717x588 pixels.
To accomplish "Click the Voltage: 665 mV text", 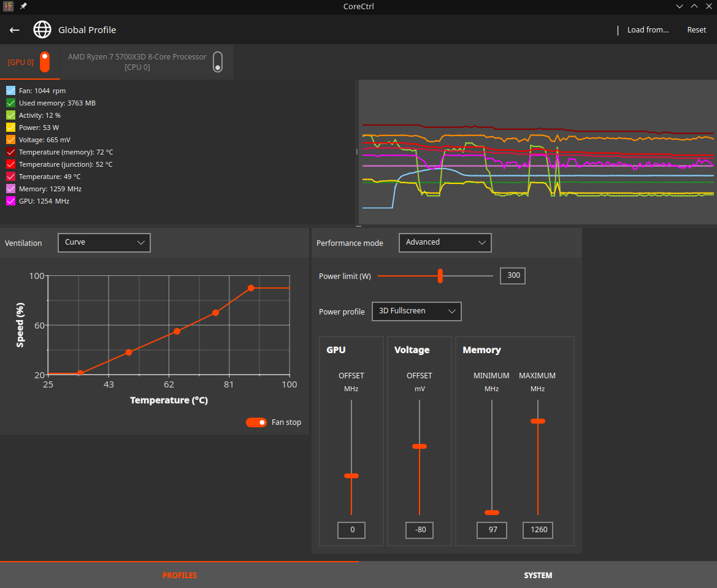I will [x=44, y=140].
